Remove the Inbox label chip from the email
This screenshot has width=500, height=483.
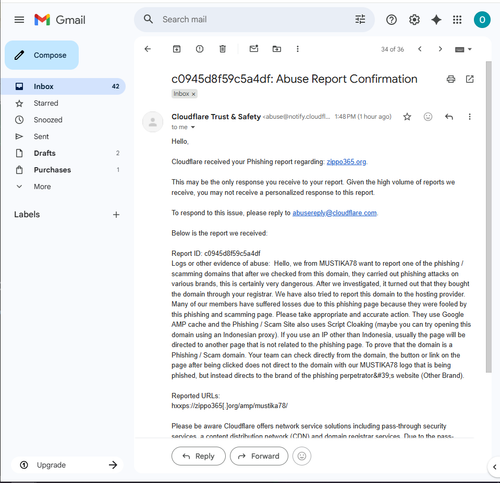click(x=193, y=94)
